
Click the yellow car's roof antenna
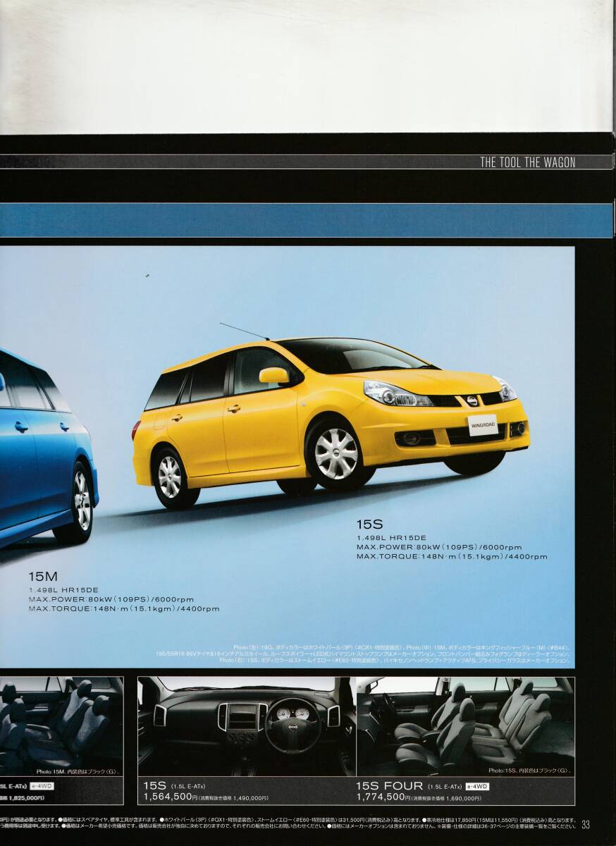point(244,331)
